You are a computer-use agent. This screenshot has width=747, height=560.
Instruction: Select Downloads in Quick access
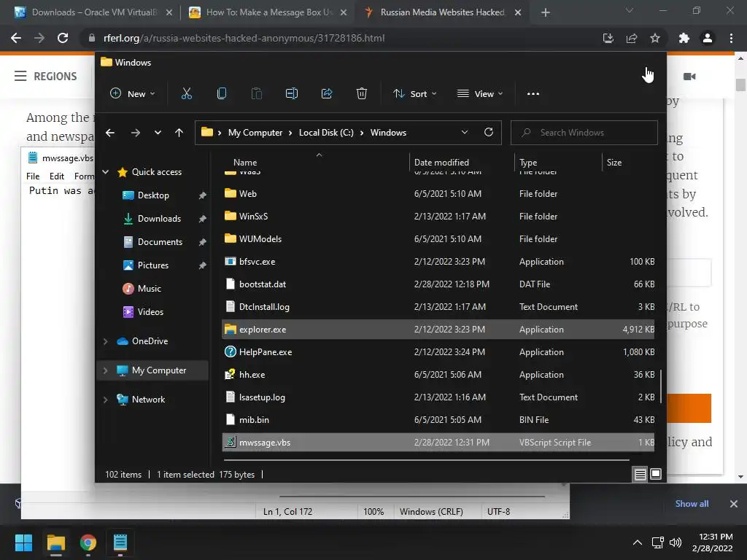click(159, 219)
